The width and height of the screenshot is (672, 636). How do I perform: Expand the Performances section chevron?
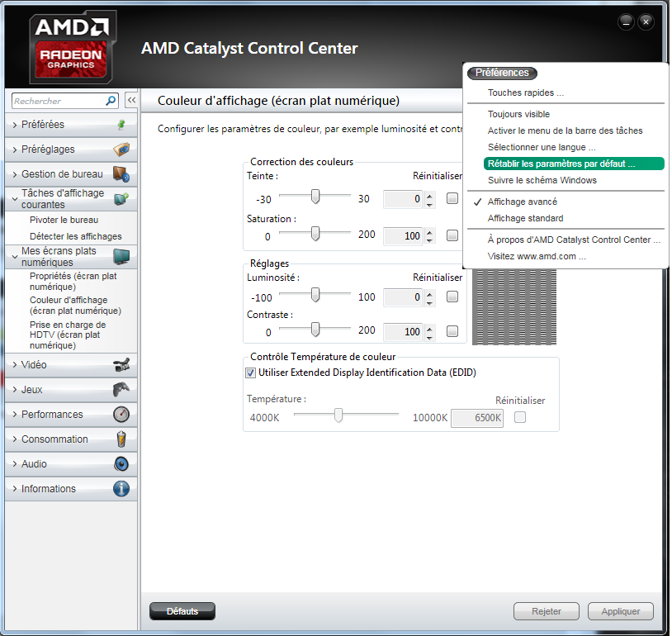click(x=15, y=415)
